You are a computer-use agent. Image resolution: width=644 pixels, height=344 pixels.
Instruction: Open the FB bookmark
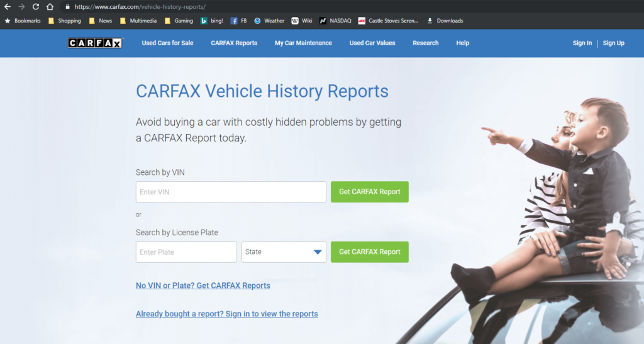[x=238, y=21]
